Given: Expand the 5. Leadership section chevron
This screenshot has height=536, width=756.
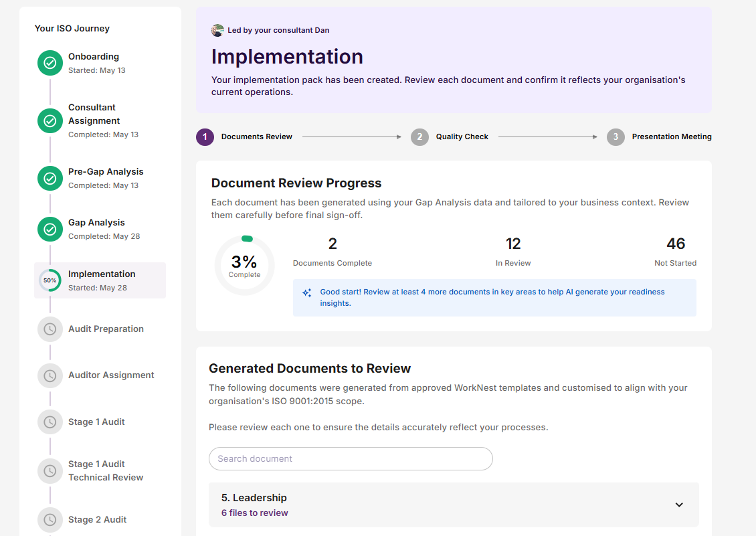Looking at the screenshot, I should [679, 505].
